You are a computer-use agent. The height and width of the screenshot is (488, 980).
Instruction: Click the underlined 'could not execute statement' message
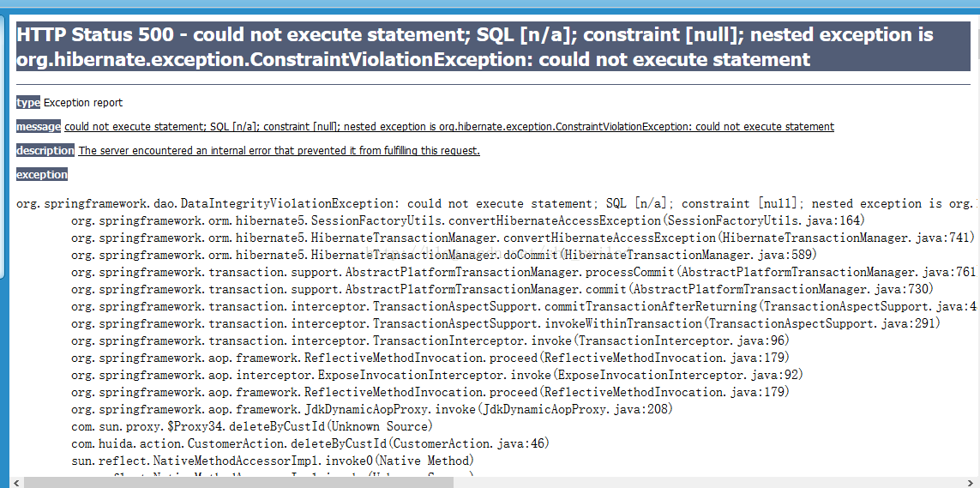pos(448,126)
